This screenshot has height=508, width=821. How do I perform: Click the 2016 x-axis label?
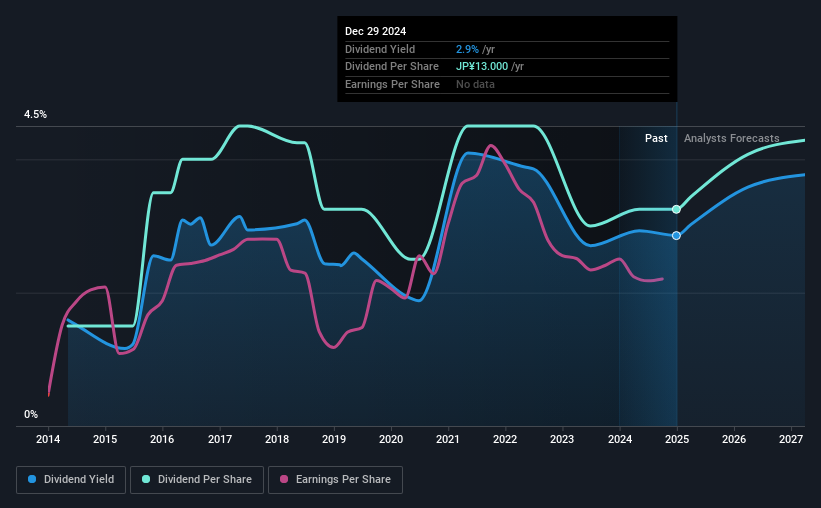[x=162, y=439]
